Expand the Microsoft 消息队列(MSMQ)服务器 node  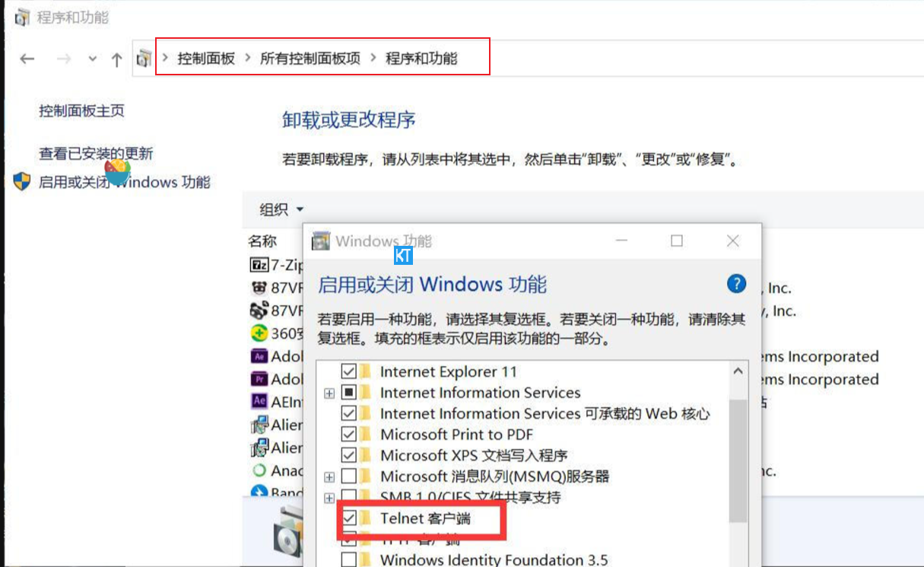point(329,477)
